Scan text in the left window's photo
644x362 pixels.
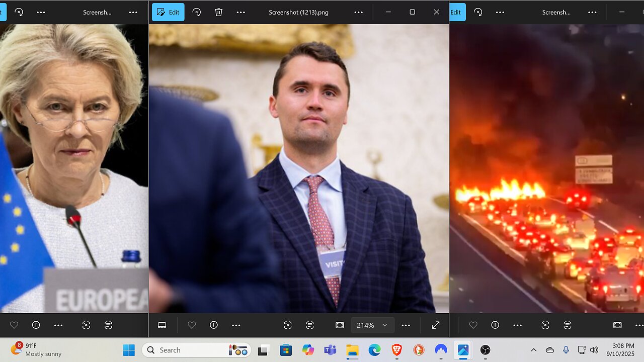pyautogui.click(x=108, y=325)
